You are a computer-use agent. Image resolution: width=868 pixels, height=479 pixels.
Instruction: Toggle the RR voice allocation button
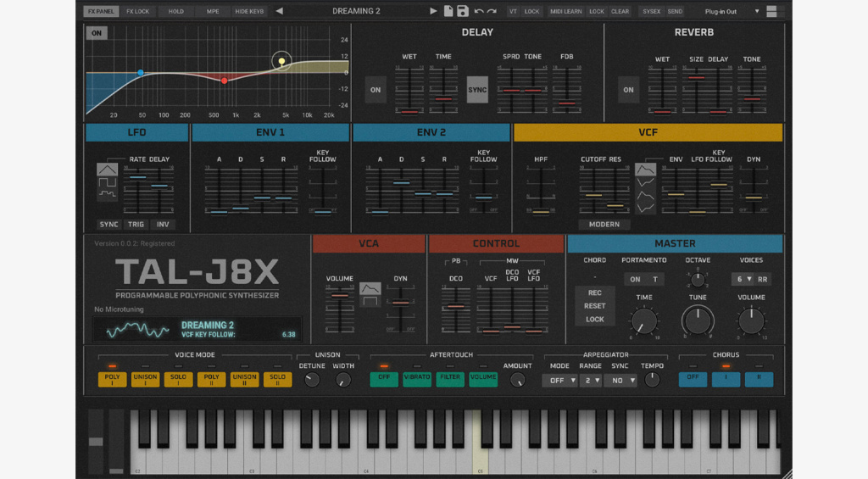pyautogui.click(x=762, y=279)
